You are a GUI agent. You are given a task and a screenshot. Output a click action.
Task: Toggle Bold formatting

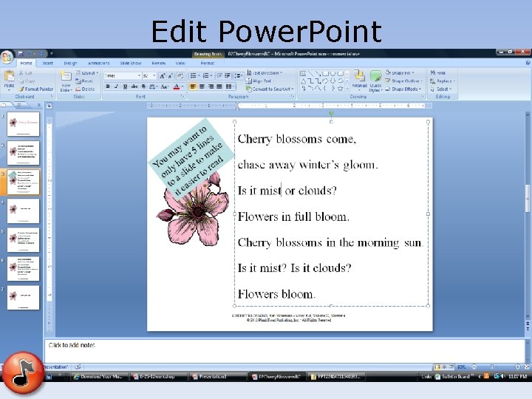(108, 86)
